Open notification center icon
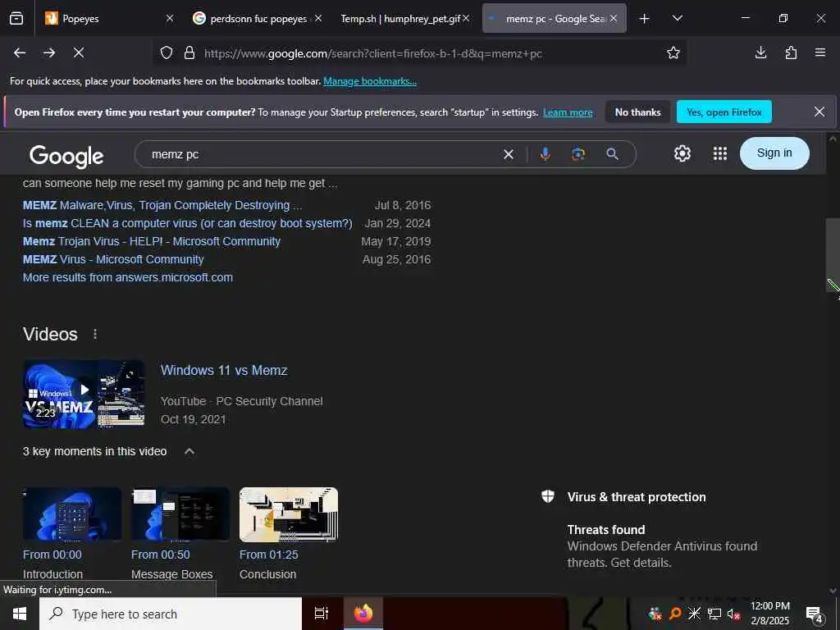This screenshot has width=840, height=630. [815, 614]
